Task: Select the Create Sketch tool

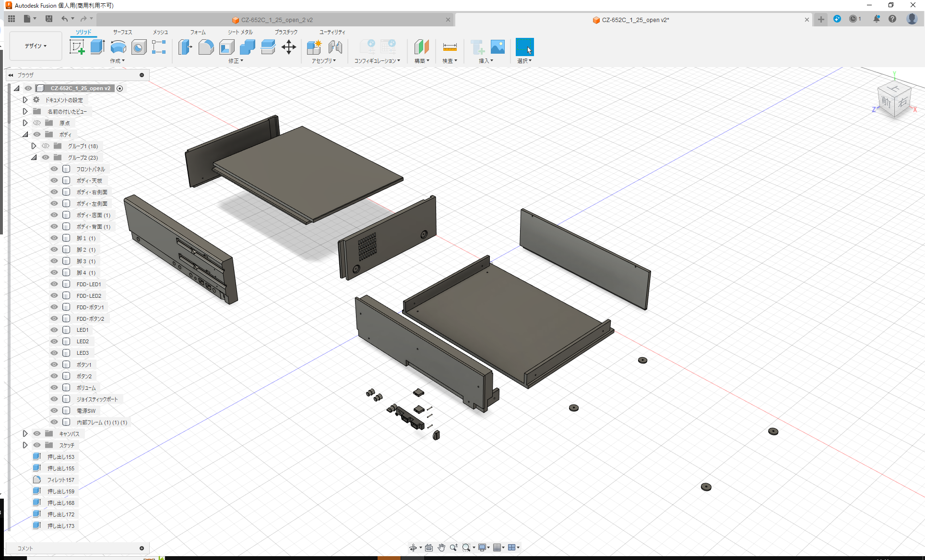Action: click(x=77, y=47)
